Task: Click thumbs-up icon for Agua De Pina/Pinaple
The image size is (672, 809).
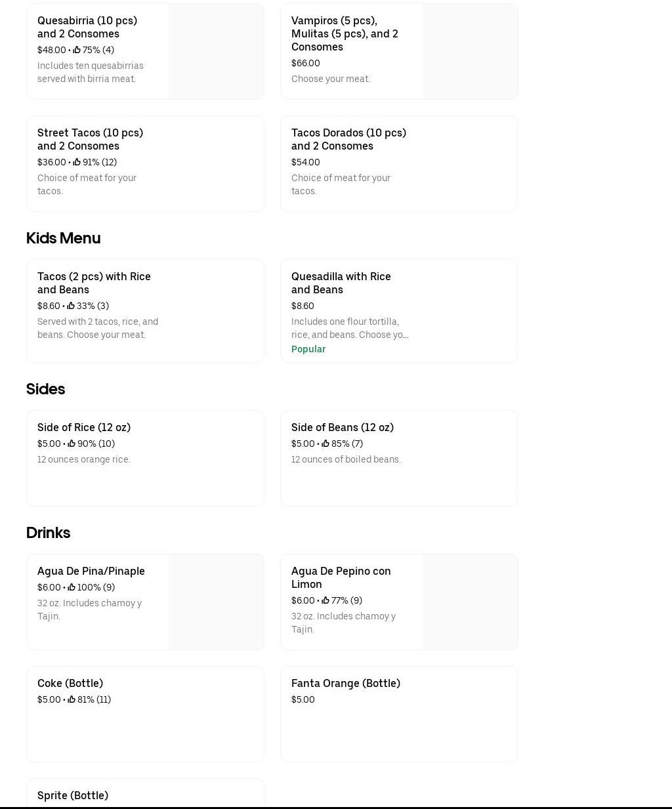Action: click(72, 587)
